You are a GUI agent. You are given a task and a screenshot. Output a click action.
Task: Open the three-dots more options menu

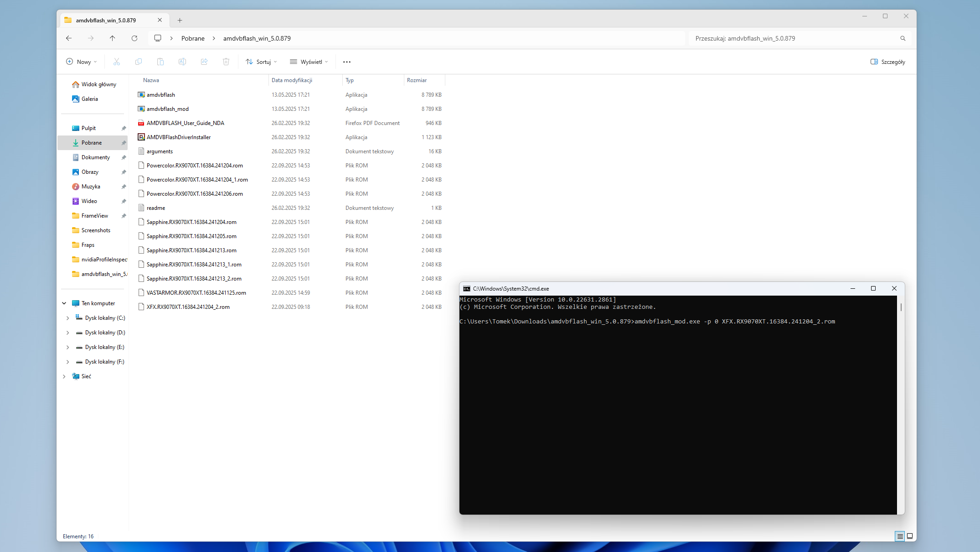[x=347, y=62]
